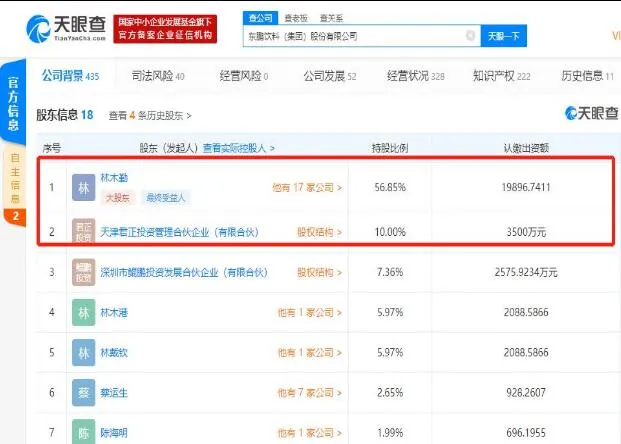Open 深圳市鲲鹏投资发展合伙企业 link
Image resolution: width=621 pixels, height=444 pixels.
(x=184, y=272)
